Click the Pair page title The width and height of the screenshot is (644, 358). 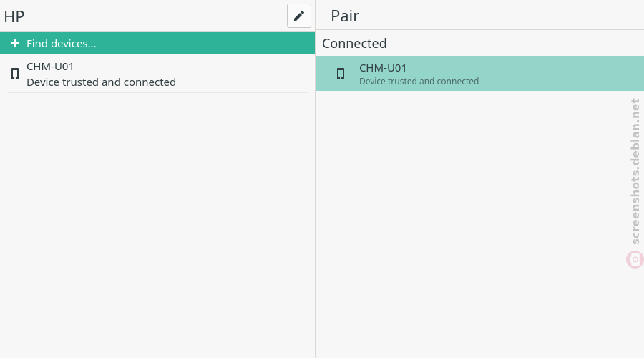coord(345,16)
